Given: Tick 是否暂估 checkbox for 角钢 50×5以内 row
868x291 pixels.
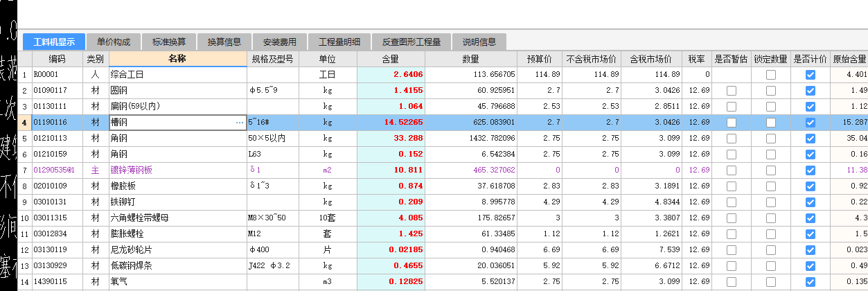Looking at the screenshot, I should click(x=732, y=138).
